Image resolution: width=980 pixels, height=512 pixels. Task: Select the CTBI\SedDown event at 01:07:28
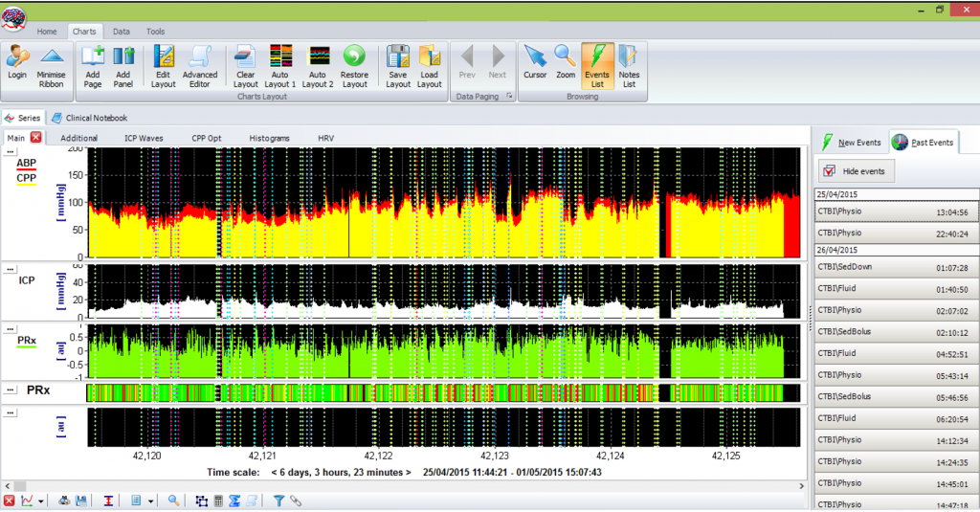896,267
